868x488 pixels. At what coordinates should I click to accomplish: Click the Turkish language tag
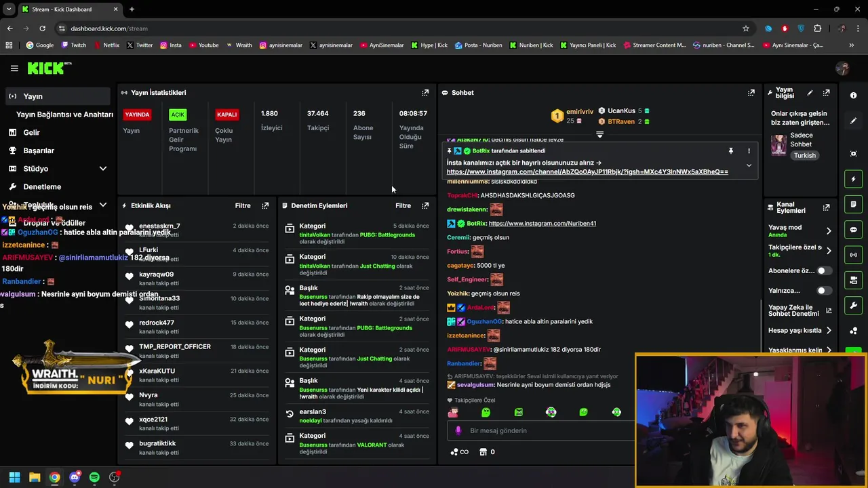click(x=805, y=156)
